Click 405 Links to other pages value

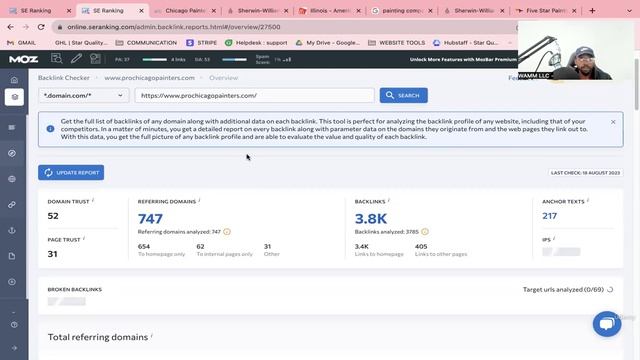pos(421,247)
